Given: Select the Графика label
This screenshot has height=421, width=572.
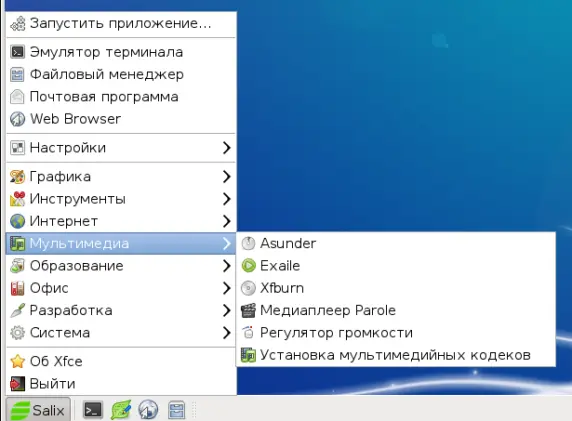Looking at the screenshot, I should (60, 177).
